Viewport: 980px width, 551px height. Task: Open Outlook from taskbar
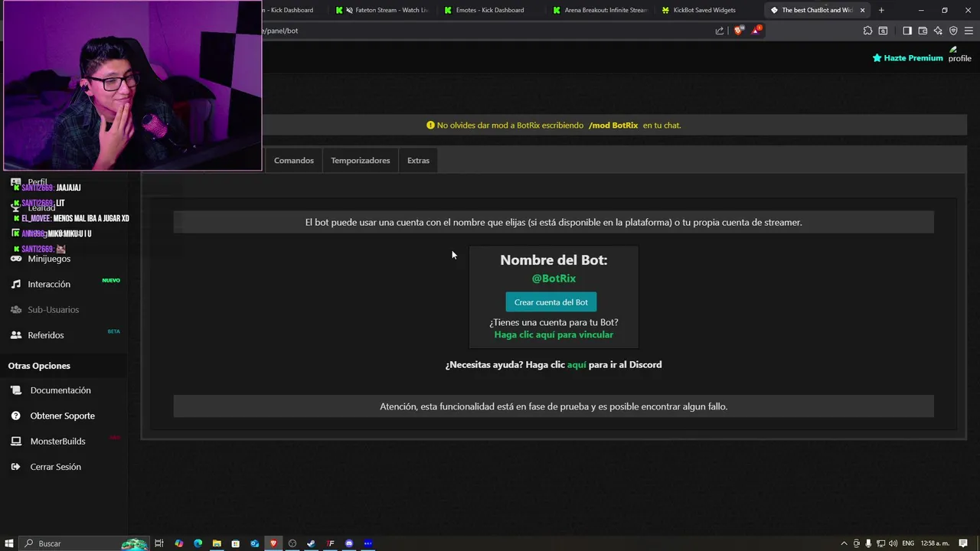(254, 543)
